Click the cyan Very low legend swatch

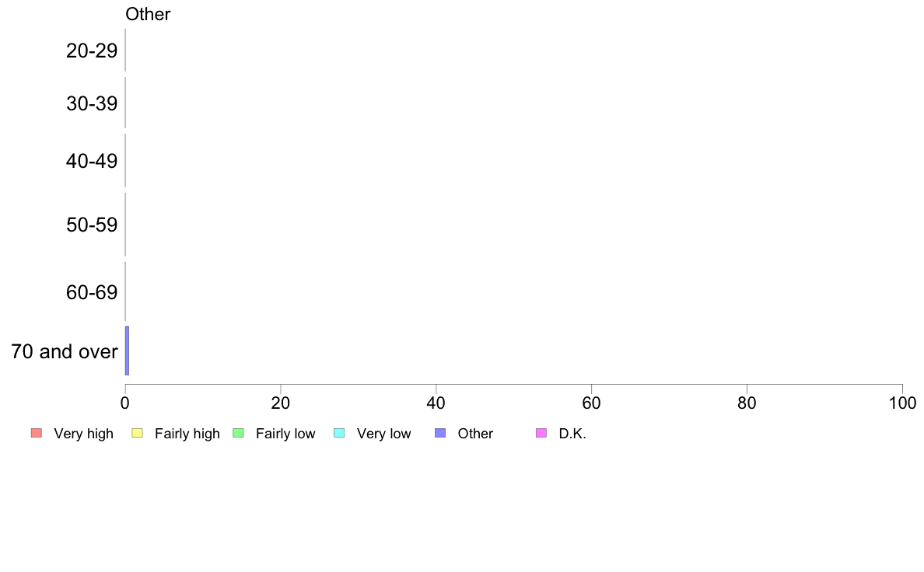339,433
